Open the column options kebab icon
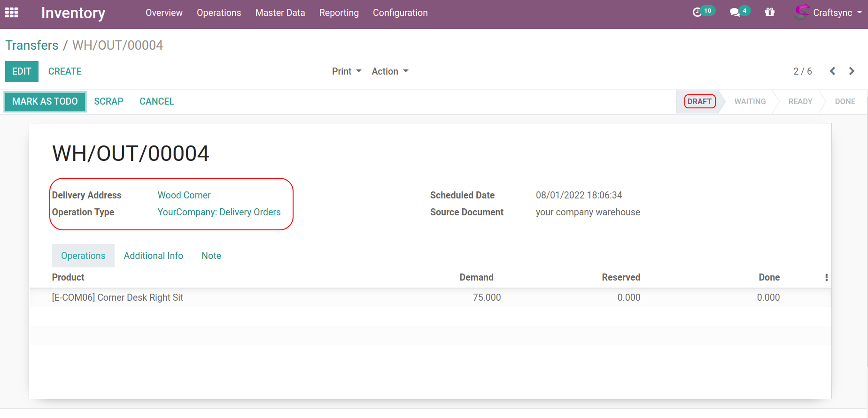868x418 pixels. [826, 278]
